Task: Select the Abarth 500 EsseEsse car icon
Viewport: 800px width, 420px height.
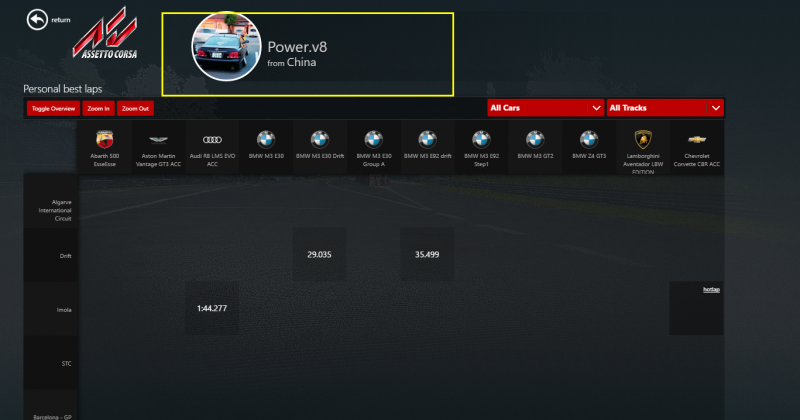Action: pos(105,139)
